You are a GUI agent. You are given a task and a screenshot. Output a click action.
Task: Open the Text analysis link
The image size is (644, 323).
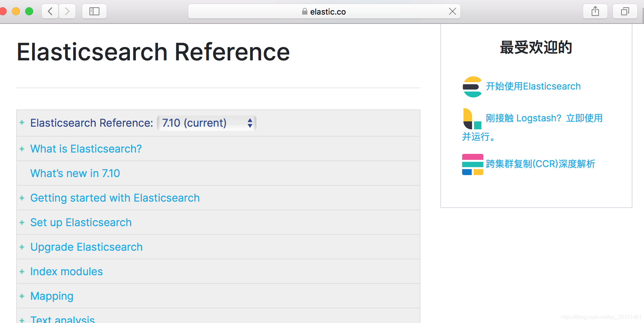(x=63, y=319)
